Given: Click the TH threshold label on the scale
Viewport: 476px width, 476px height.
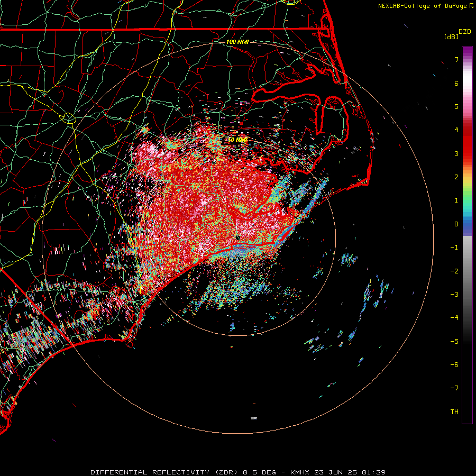Looking at the screenshot, I should point(454,412).
